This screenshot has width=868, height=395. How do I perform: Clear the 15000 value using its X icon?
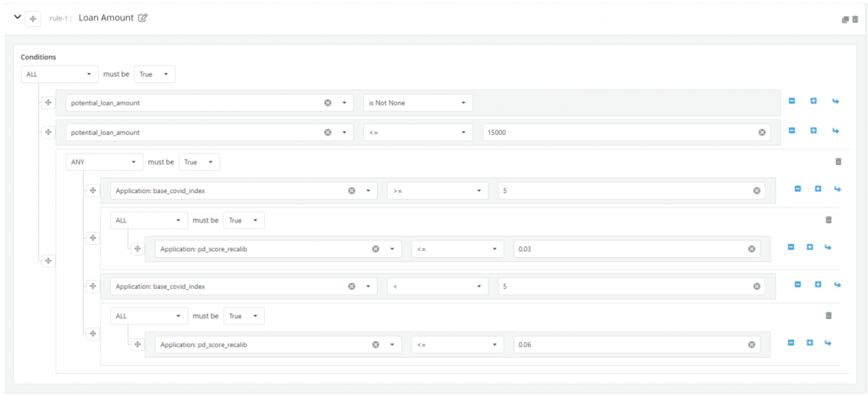pos(762,132)
